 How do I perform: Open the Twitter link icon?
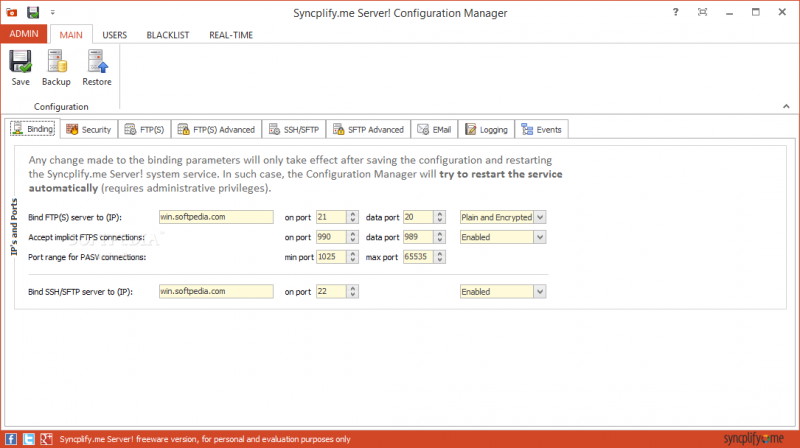(x=29, y=439)
